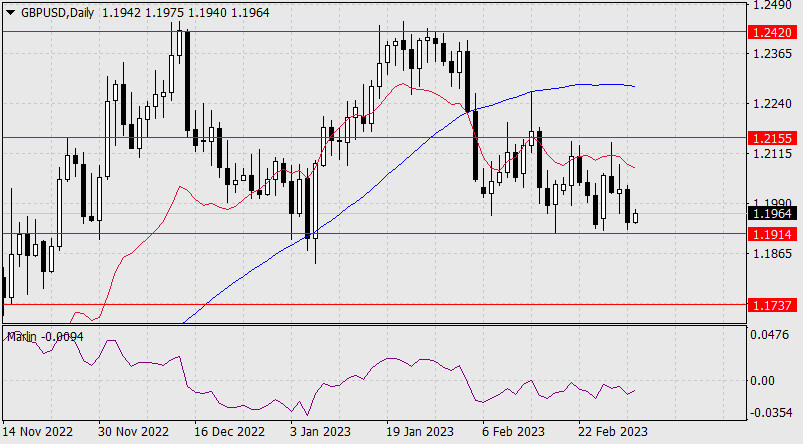
Task: Select the last small white candlestick
Action: pos(636,217)
